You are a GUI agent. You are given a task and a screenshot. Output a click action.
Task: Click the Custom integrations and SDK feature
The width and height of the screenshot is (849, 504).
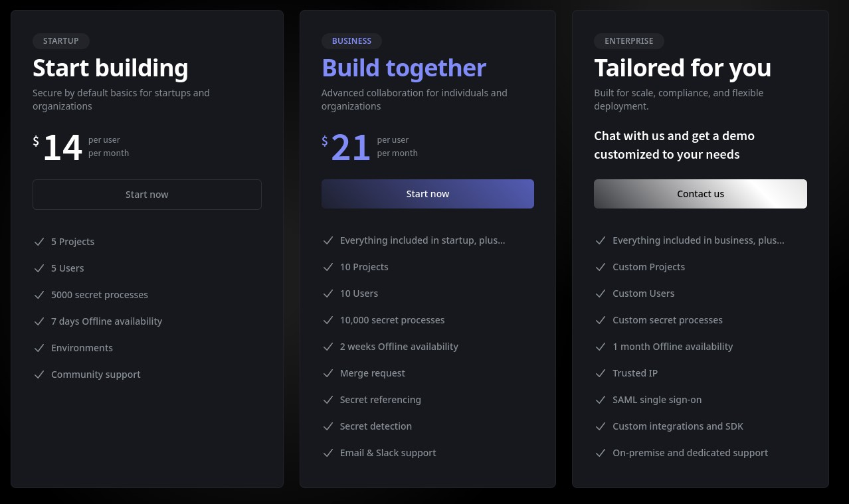pos(678,426)
